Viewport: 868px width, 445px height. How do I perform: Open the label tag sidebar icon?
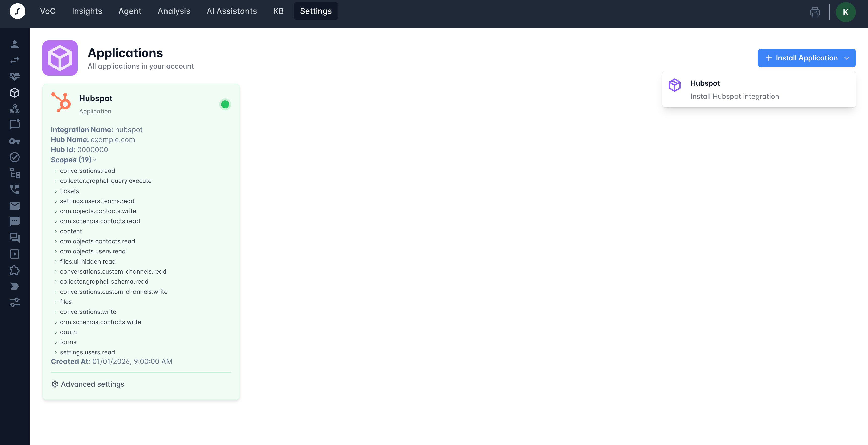coord(15,286)
